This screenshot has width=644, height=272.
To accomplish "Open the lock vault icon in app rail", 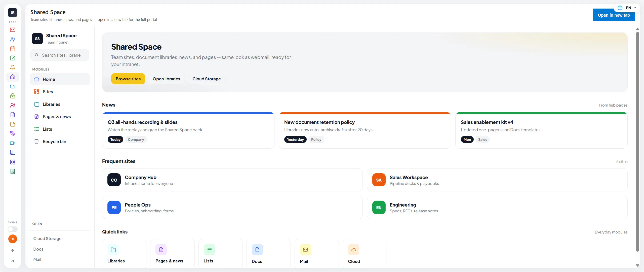I will point(13,96).
